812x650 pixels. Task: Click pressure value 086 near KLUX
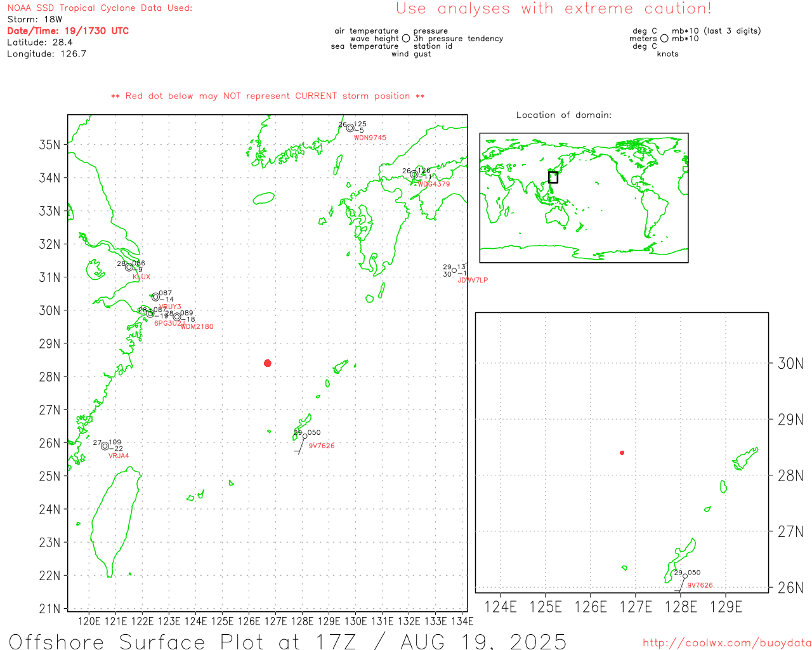(x=139, y=263)
